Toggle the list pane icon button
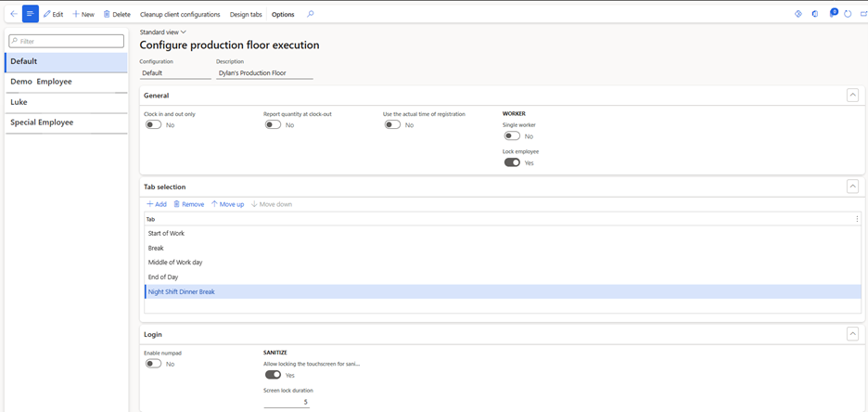Viewport: 868px width, 412px height. coord(31,14)
